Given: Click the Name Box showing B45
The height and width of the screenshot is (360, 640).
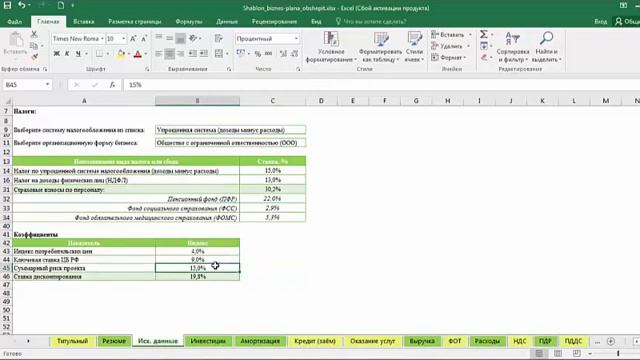Looking at the screenshot, I should (27, 84).
